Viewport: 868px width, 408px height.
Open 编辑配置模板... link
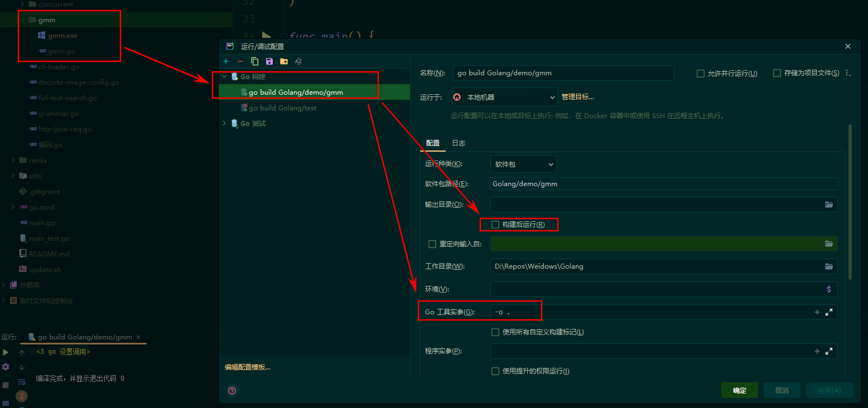(248, 367)
